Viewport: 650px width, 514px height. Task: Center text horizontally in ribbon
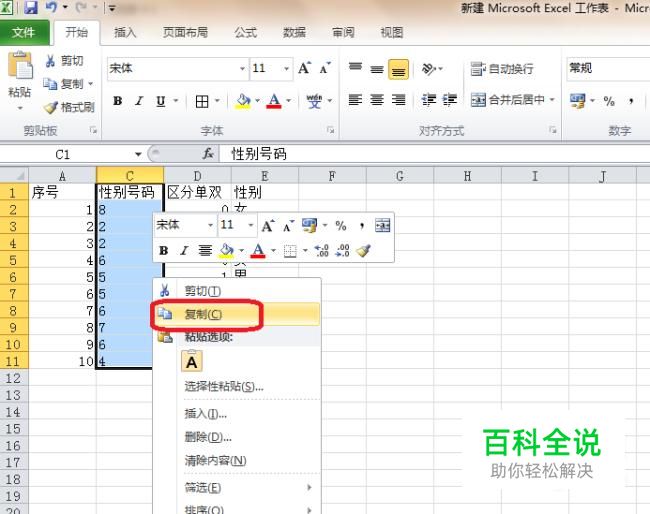tap(377, 100)
